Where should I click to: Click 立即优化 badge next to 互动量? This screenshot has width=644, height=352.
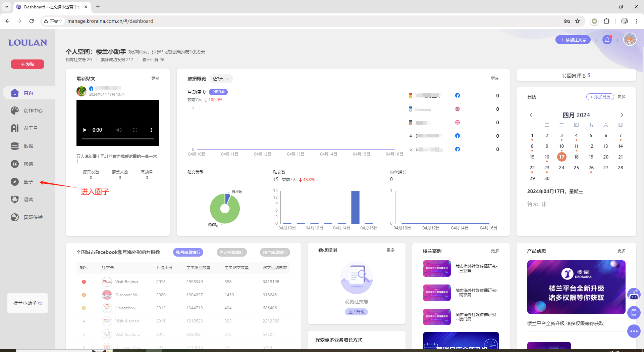tap(218, 92)
